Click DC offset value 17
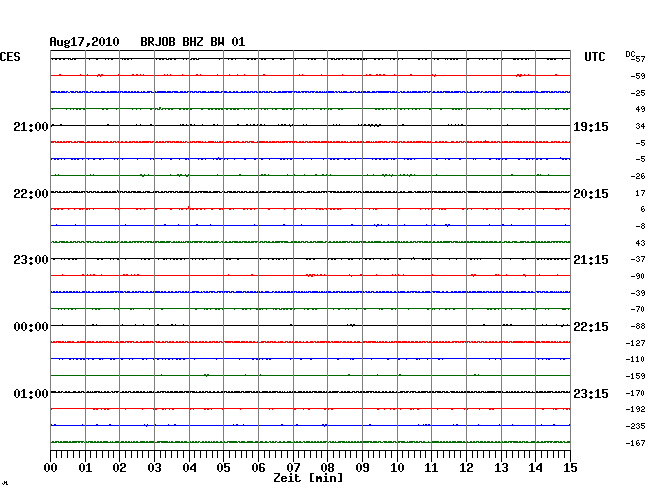 pyautogui.click(x=640, y=193)
